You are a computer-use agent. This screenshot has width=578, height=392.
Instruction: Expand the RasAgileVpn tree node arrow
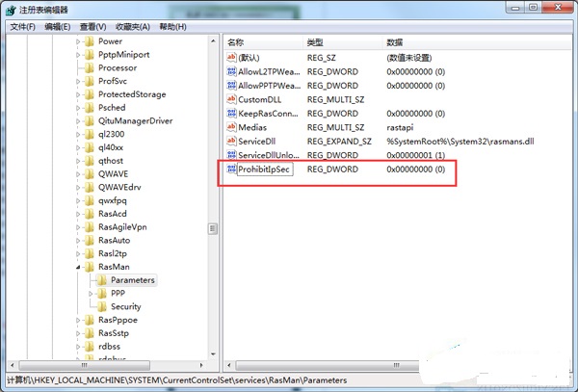coord(78,227)
